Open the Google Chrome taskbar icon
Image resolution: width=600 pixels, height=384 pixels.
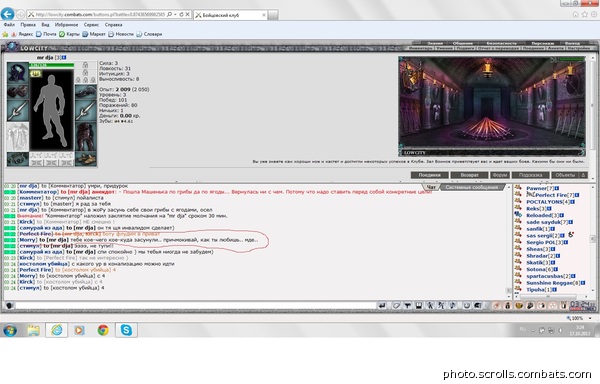(x=103, y=330)
